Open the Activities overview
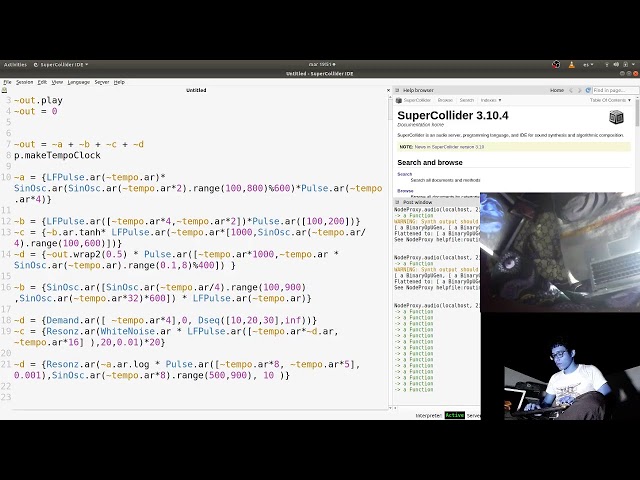The height and width of the screenshot is (480, 640). (15, 64)
